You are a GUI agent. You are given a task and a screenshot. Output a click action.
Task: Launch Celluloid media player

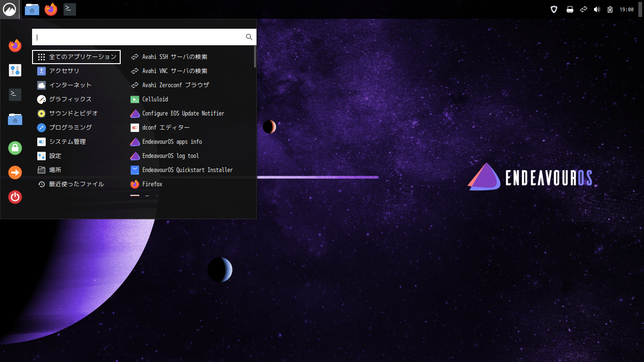[190, 99]
